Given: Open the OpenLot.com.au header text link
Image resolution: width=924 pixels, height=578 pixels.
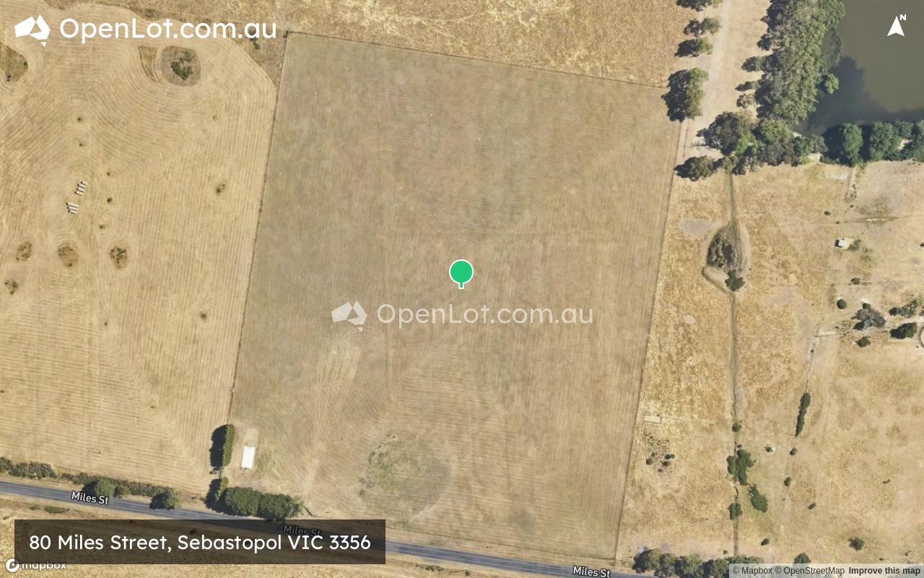Looking at the screenshot, I should (x=167, y=29).
